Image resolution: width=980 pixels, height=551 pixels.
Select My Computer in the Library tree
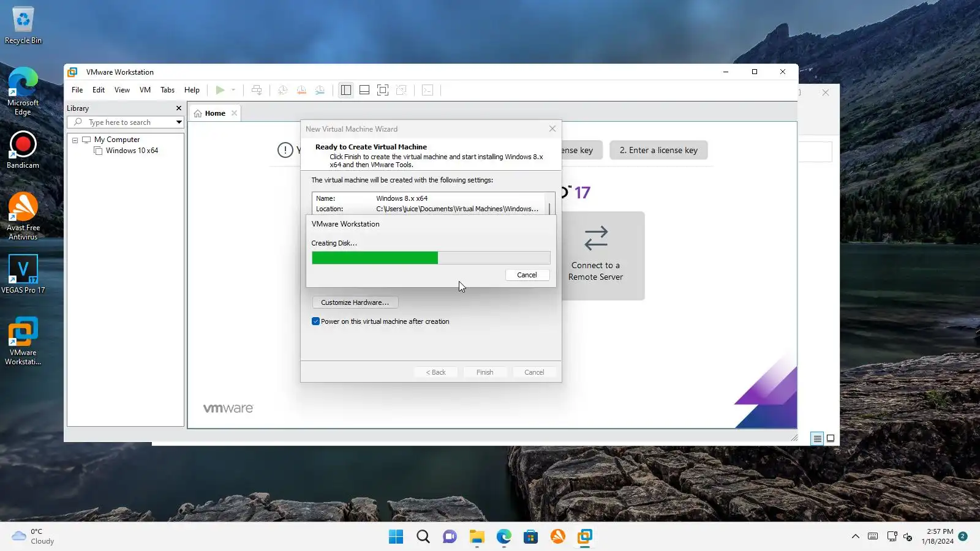[117, 140]
